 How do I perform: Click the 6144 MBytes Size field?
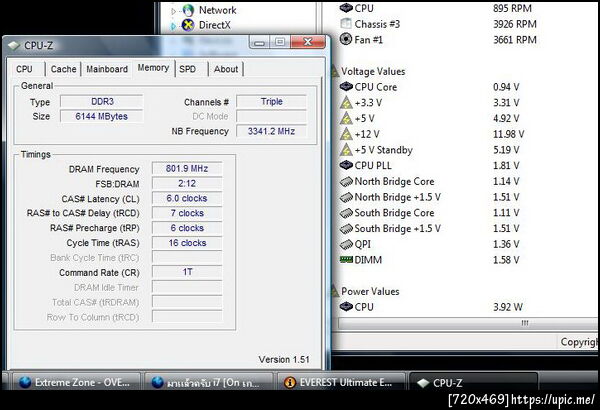[102, 116]
